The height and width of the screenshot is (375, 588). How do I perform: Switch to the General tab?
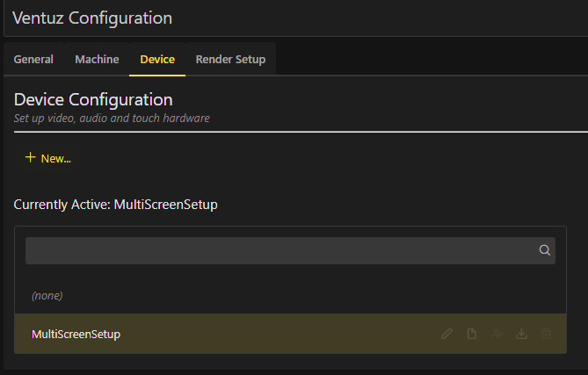point(33,60)
